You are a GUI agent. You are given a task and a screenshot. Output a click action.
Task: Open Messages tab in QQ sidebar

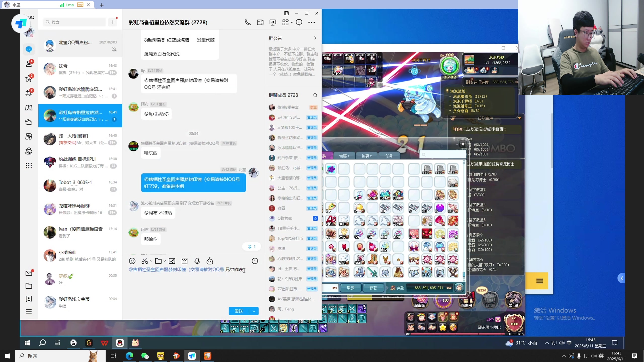[x=29, y=49]
